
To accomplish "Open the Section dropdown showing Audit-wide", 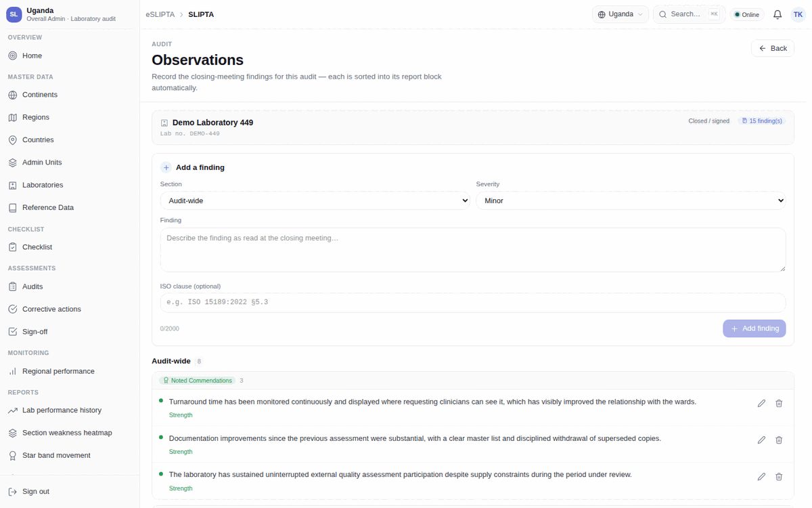I will pos(315,200).
